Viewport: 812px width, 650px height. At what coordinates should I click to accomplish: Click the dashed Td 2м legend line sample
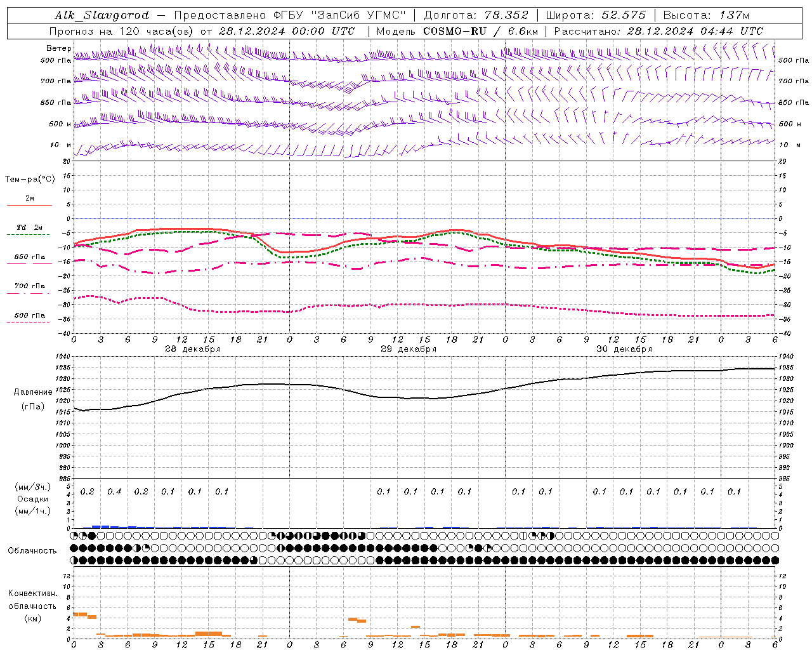pos(29,234)
